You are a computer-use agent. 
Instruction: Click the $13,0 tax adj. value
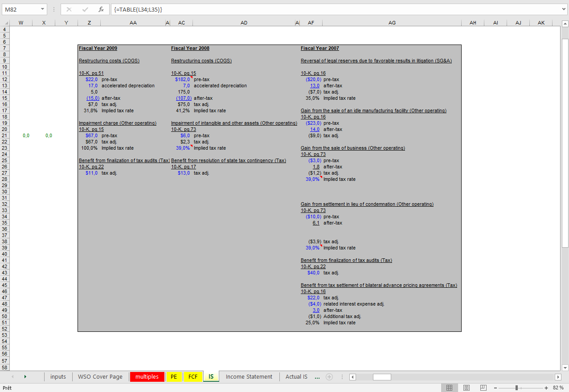point(184,173)
